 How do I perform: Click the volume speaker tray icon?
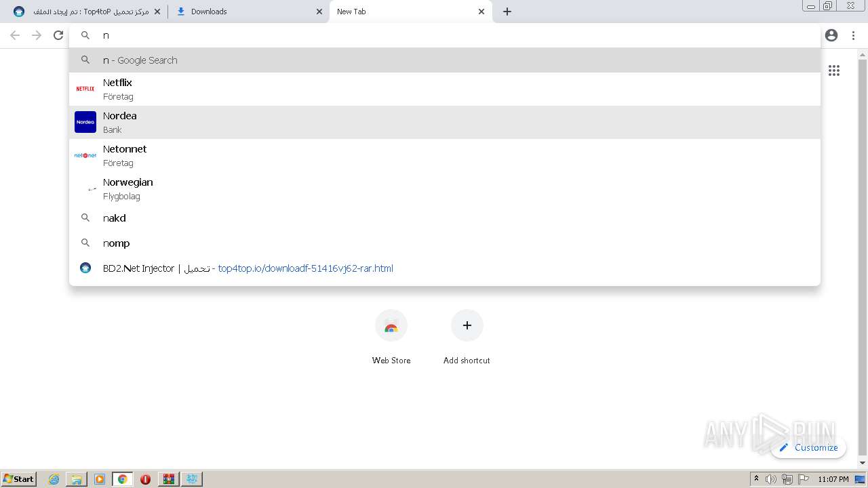click(x=771, y=479)
